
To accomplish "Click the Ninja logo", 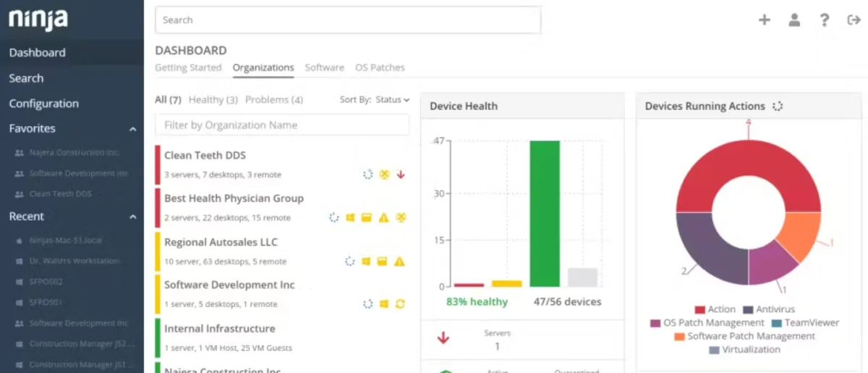I will [38, 19].
